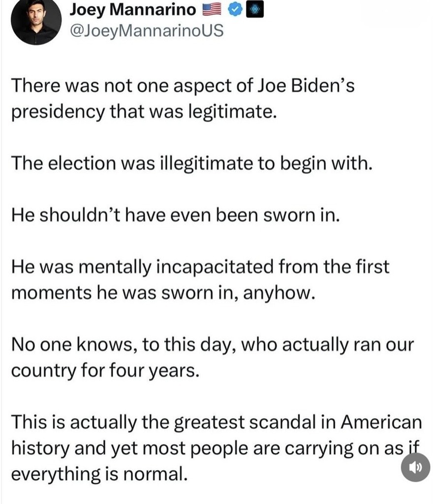
Task: Click the words "Joe Biden's" in the post
Action: coord(306,87)
